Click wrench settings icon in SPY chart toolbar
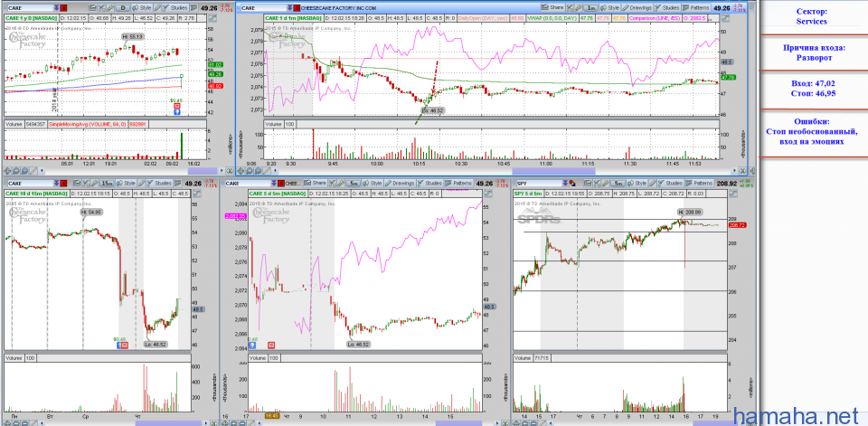Image resolution: width=868 pixels, height=426 pixels. 605,184
